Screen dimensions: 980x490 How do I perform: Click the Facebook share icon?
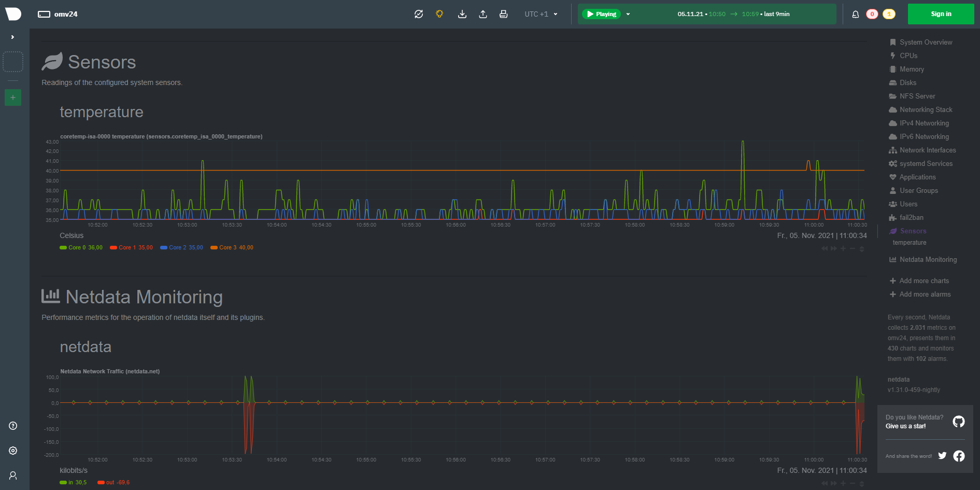click(959, 456)
